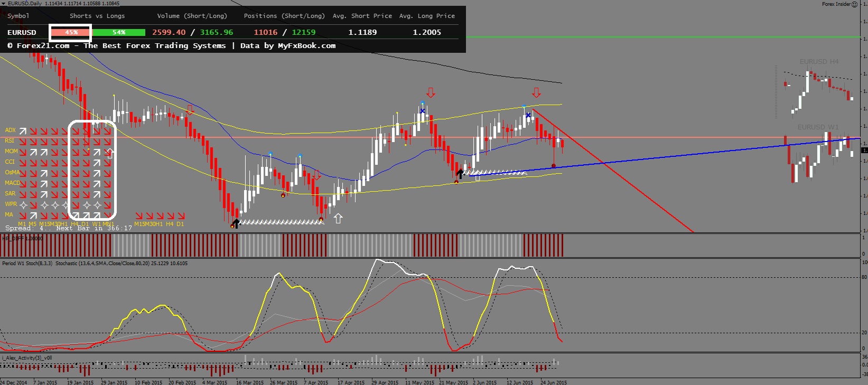The height and width of the screenshot is (385, 868).
Task: Click the red down arrow near the February 2015 drop
Action: (x=190, y=110)
